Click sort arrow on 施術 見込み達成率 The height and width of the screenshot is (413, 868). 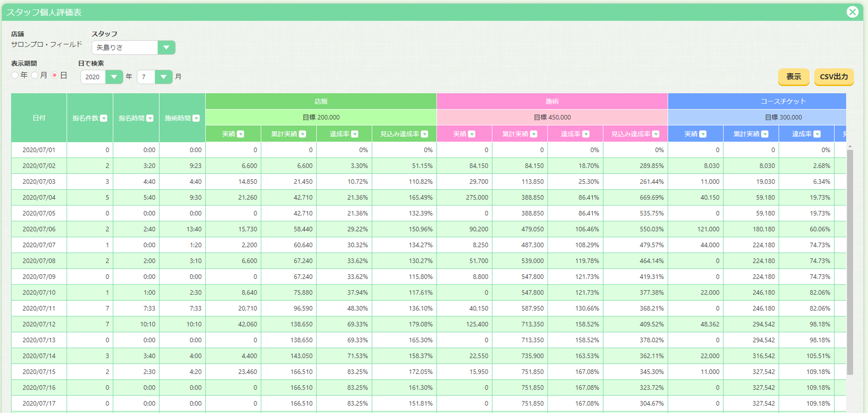(656, 134)
